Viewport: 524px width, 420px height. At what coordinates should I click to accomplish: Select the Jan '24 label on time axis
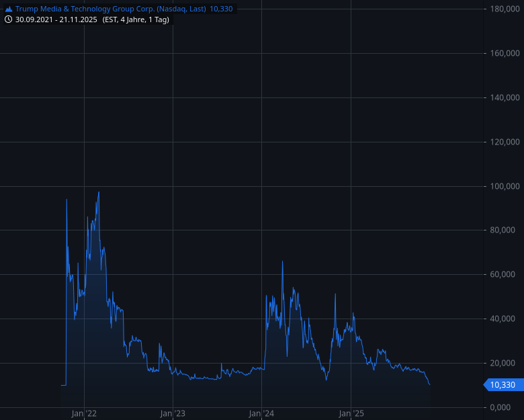262,413
